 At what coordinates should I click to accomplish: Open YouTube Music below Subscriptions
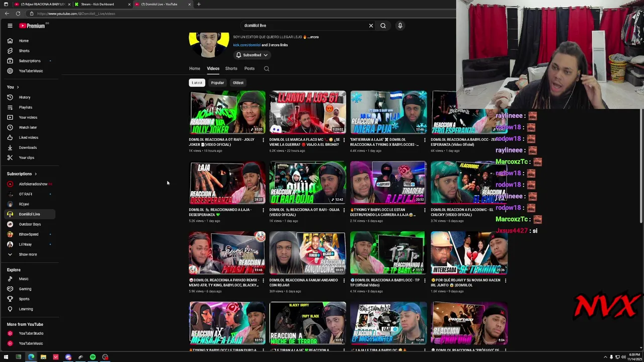click(x=31, y=71)
